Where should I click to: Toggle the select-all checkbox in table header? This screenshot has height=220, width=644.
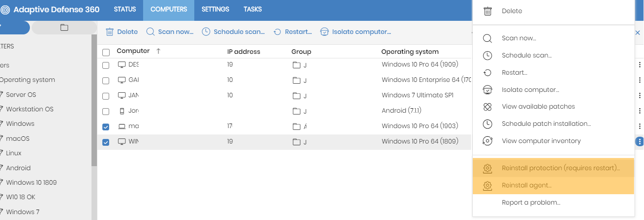[x=106, y=53]
